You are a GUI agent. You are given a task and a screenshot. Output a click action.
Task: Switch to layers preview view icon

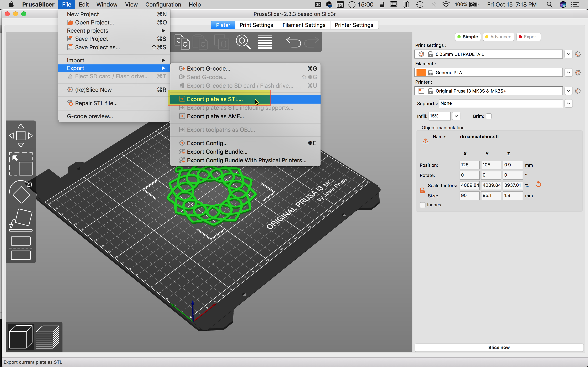coord(47,337)
